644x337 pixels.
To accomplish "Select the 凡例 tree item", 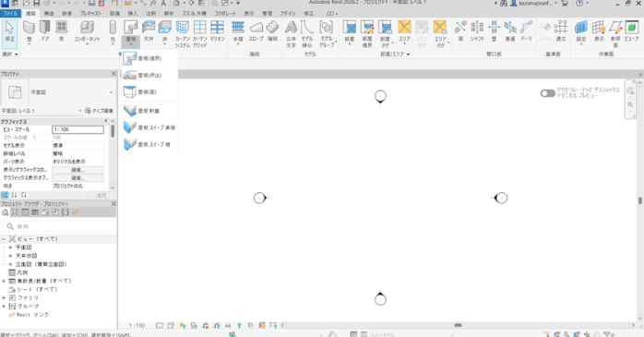I will pyautogui.click(x=22, y=272).
